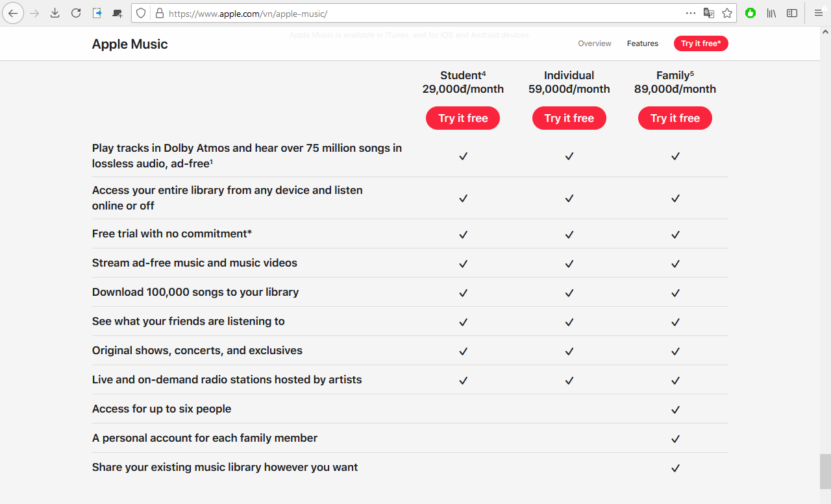Screen dimensions: 831x504
Task: Click the Apple Music page title
Action: coord(130,44)
